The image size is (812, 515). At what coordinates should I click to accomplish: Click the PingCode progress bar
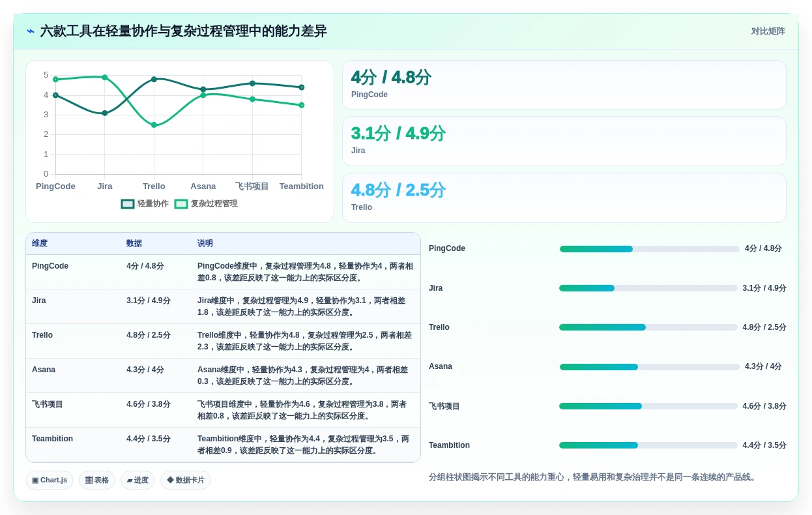650,249
